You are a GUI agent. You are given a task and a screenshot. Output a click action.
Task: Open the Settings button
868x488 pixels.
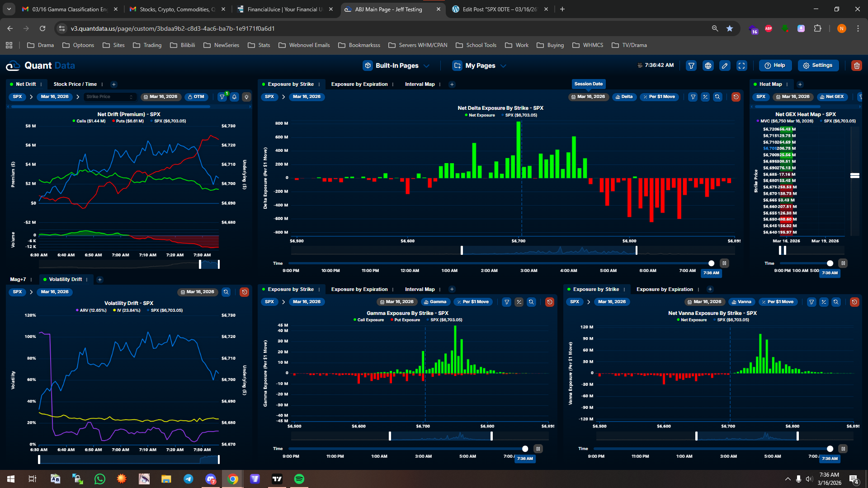point(818,66)
